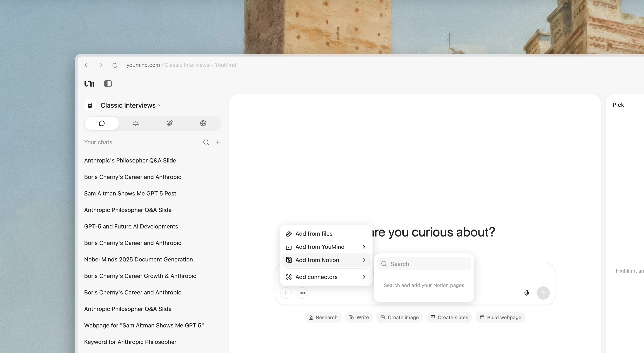Click the microphone voice input icon
644x353 pixels.
pyautogui.click(x=526, y=293)
